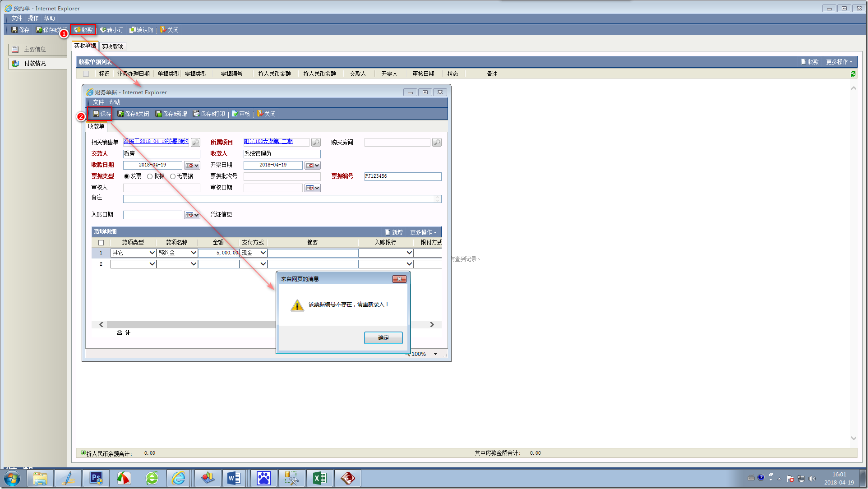The image size is (868, 489).
Task: Expand 更多操作 in 收款单据列表 header
Action: 839,62
